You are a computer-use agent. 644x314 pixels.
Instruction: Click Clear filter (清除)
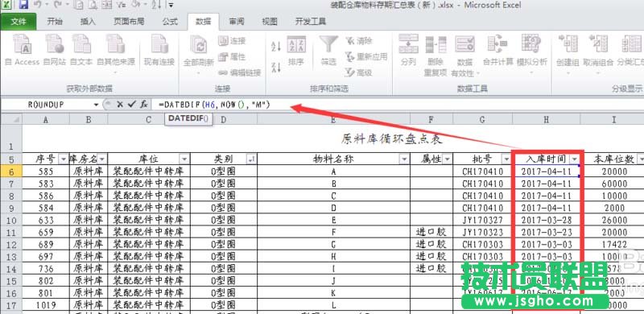[x=358, y=41]
